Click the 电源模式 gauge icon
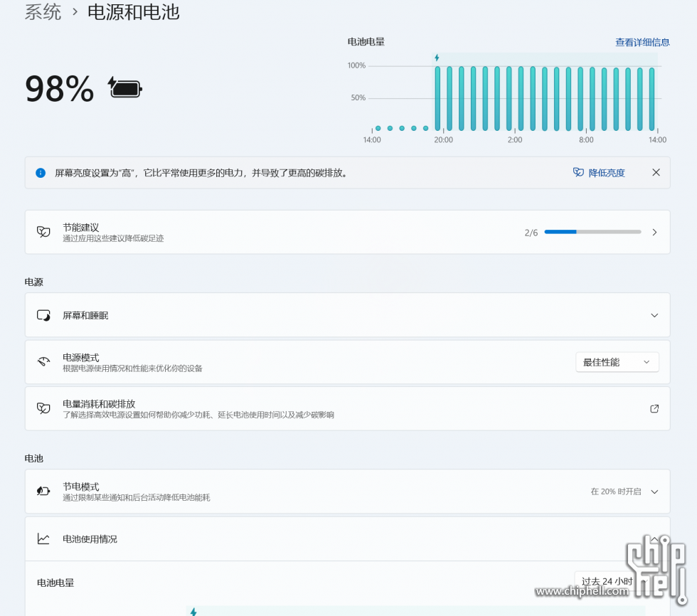This screenshot has height=616, width=697. (43, 362)
